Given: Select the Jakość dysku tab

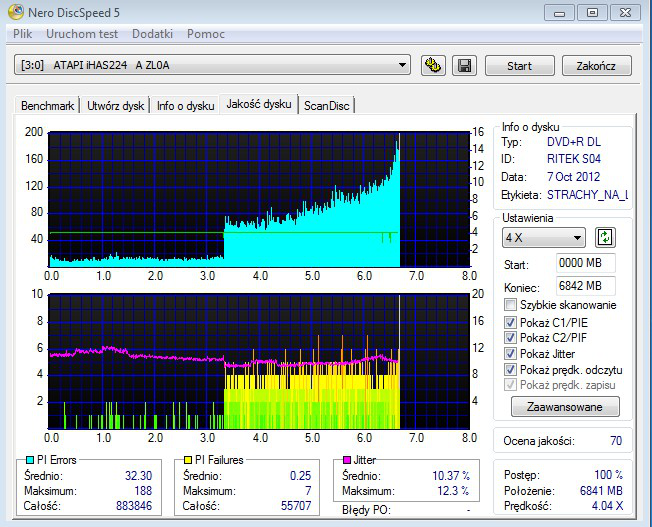Looking at the screenshot, I should (259, 104).
